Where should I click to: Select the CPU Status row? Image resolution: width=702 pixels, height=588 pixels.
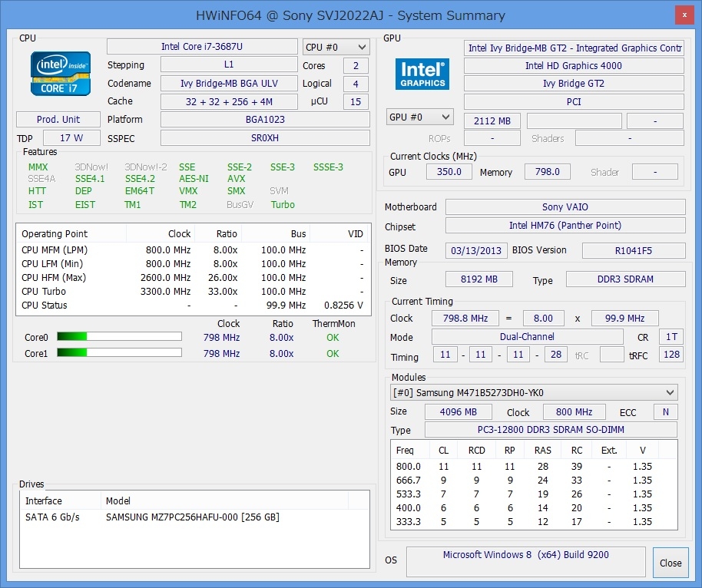click(x=194, y=306)
